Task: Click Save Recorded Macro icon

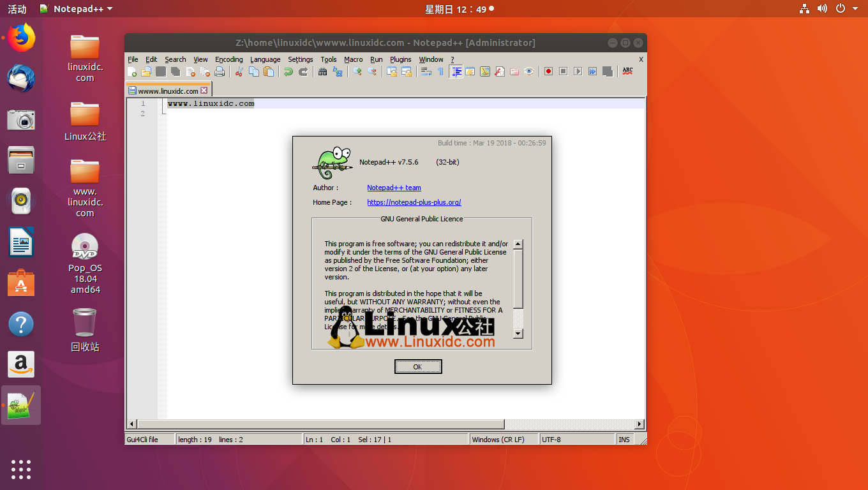Action: (x=607, y=71)
